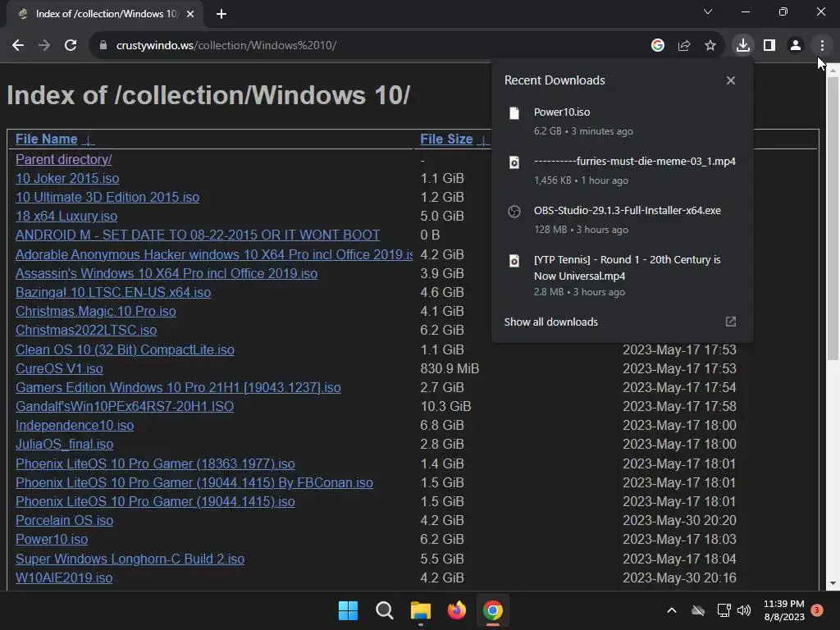Open the volume control in system tray

[744, 610]
